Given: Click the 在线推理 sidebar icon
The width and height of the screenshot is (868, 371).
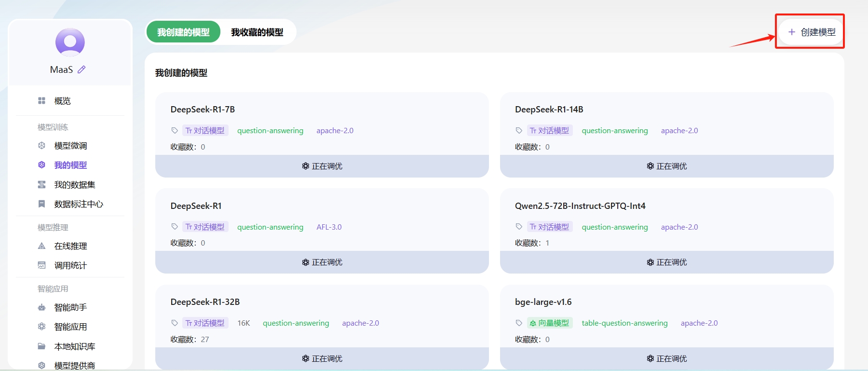Looking at the screenshot, I should [x=41, y=246].
